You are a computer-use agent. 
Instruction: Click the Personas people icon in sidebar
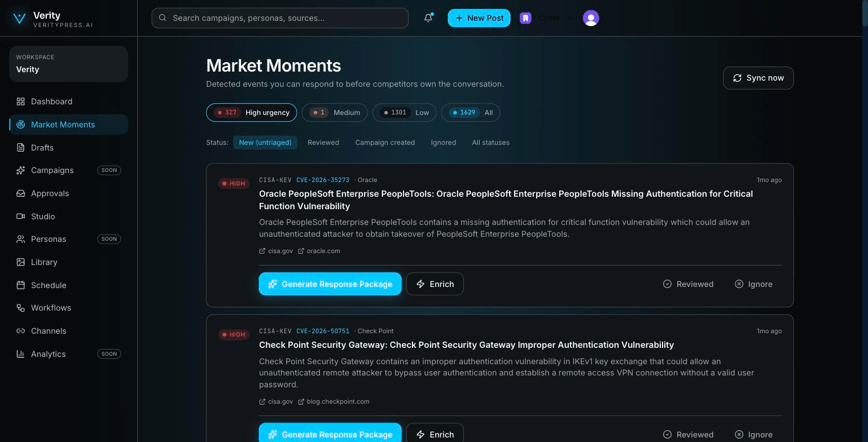21,239
